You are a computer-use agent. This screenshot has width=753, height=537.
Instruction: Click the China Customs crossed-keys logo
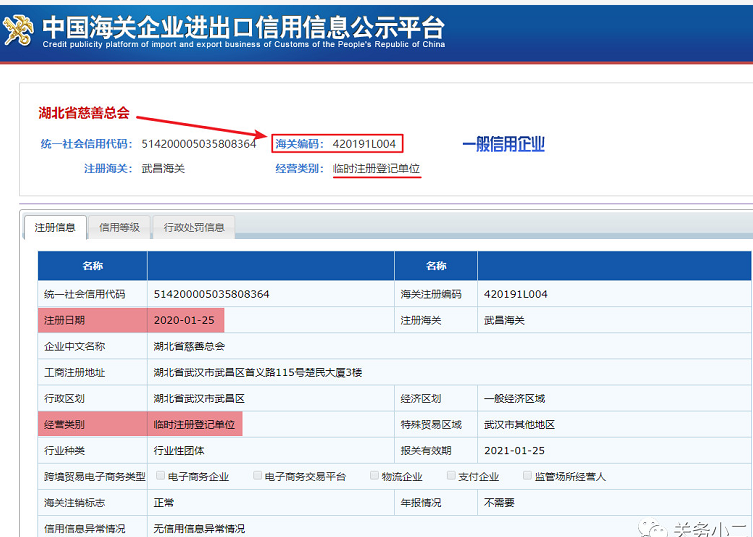pos(18,31)
